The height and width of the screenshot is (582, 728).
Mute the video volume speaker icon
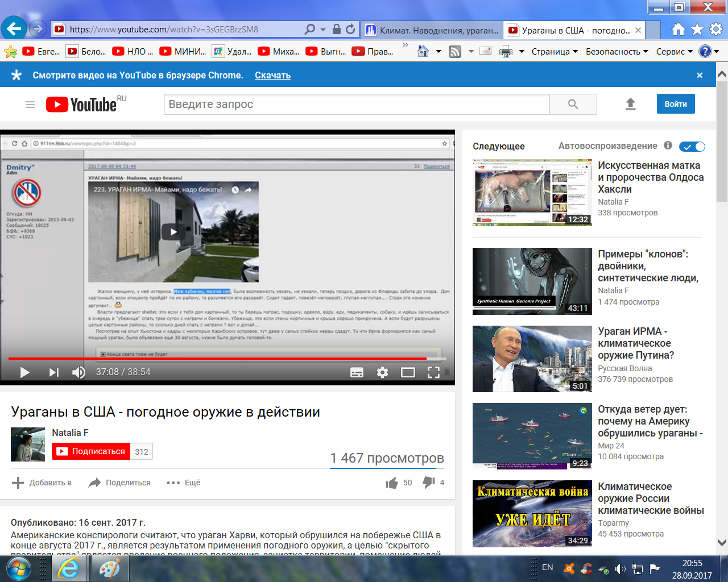78,372
